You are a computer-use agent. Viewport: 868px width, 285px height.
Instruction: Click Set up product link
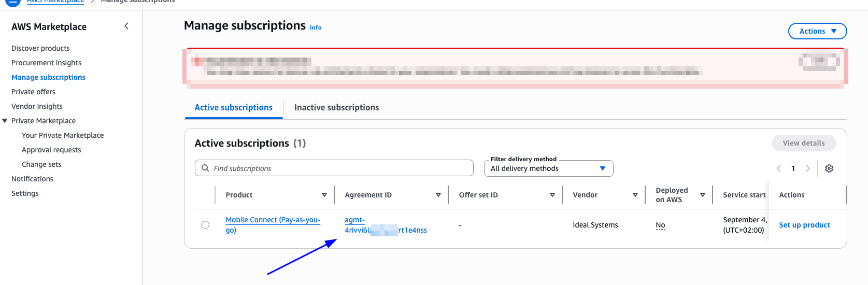click(804, 225)
